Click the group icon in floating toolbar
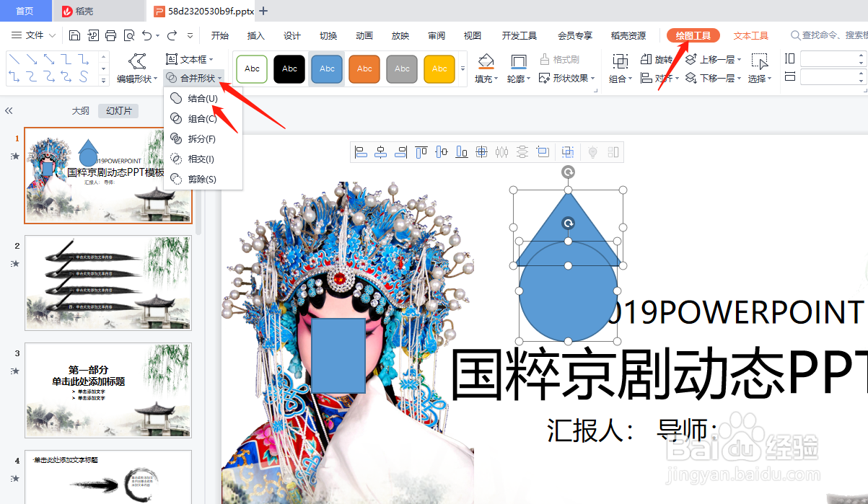Image resolution: width=868 pixels, height=504 pixels. pos(567,152)
